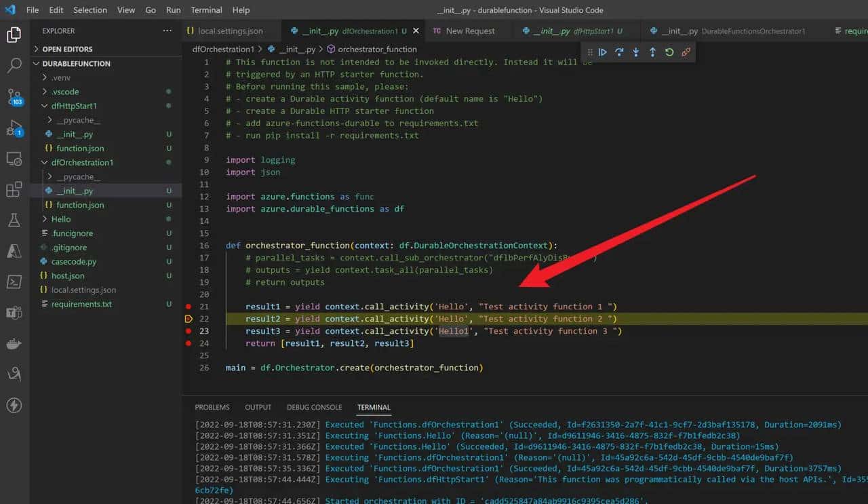The height and width of the screenshot is (504, 868).
Task: Disconnect the debugger
Action: 686,52
